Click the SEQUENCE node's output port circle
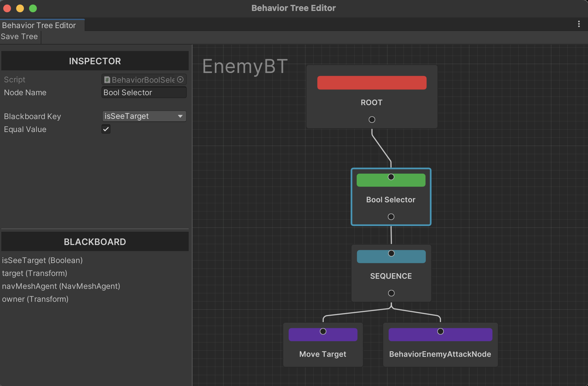The width and height of the screenshot is (588, 386). 391,293
